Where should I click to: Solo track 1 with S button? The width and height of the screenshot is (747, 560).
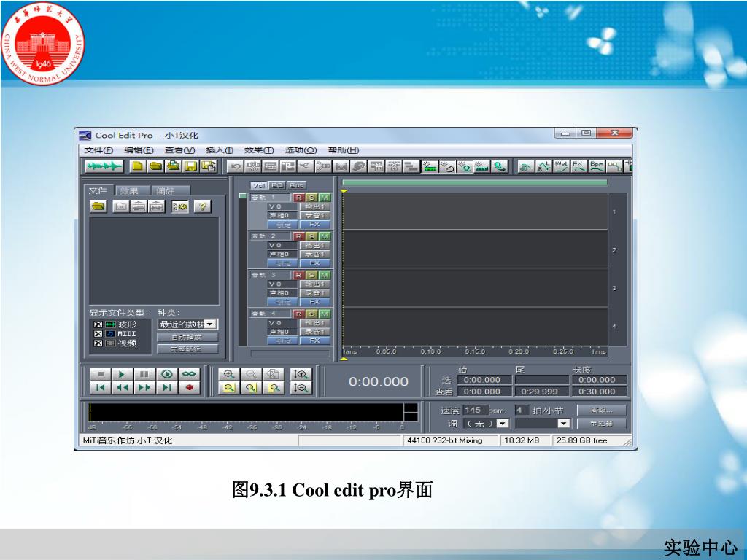pyautogui.click(x=311, y=198)
